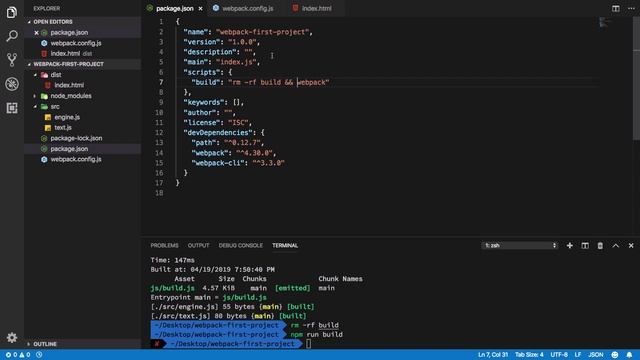Open Source Control view in activity bar
The height and width of the screenshot is (360, 640).
(x=12, y=60)
